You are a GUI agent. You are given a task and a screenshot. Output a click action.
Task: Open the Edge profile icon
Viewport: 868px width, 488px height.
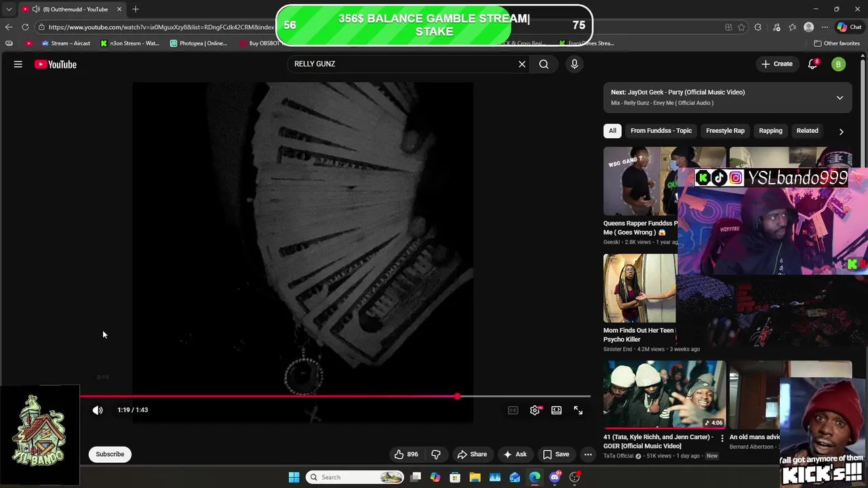[x=808, y=27]
